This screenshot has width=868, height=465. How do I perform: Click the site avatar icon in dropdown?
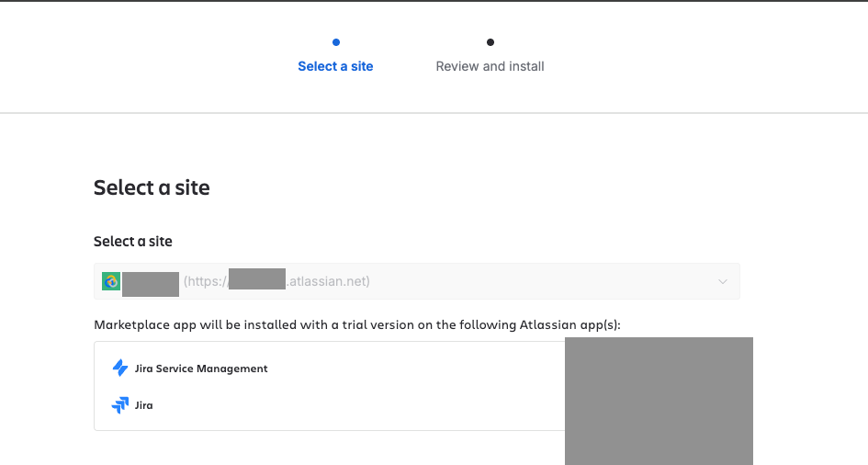click(x=111, y=281)
